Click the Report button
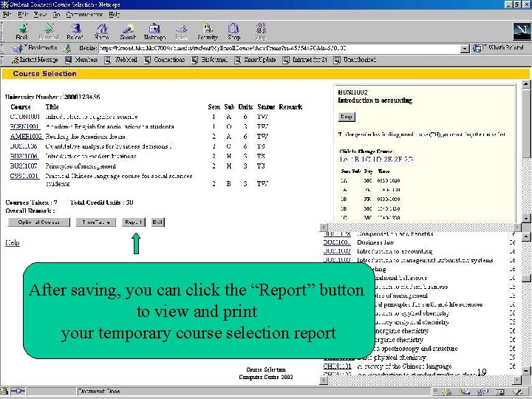 133,222
